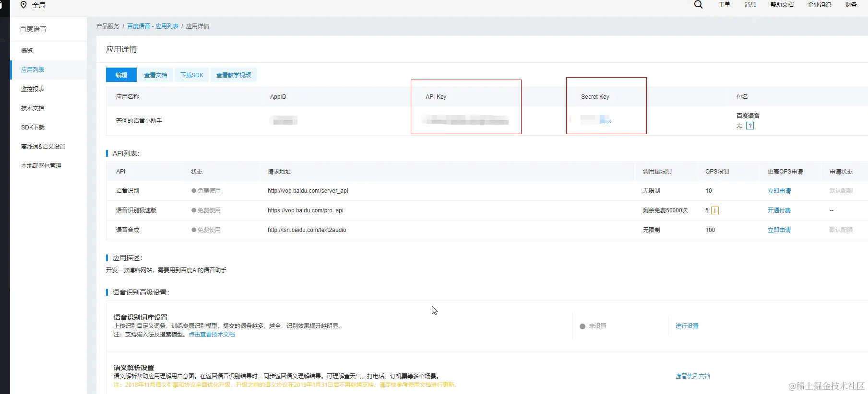Open 技术文档 in the sidebar
Screen dimensions: 868x394
33,108
